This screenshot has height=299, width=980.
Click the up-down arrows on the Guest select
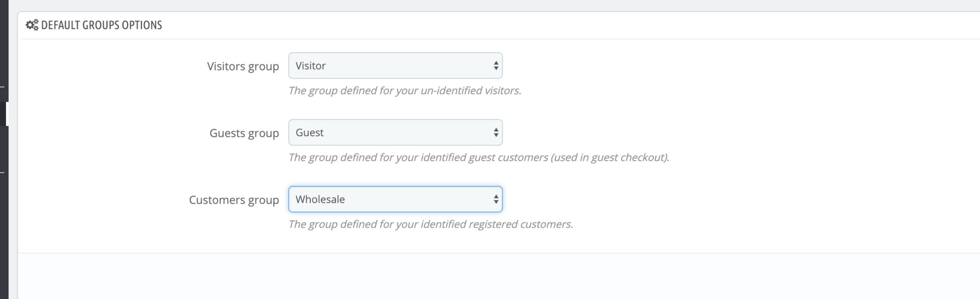pos(496,133)
